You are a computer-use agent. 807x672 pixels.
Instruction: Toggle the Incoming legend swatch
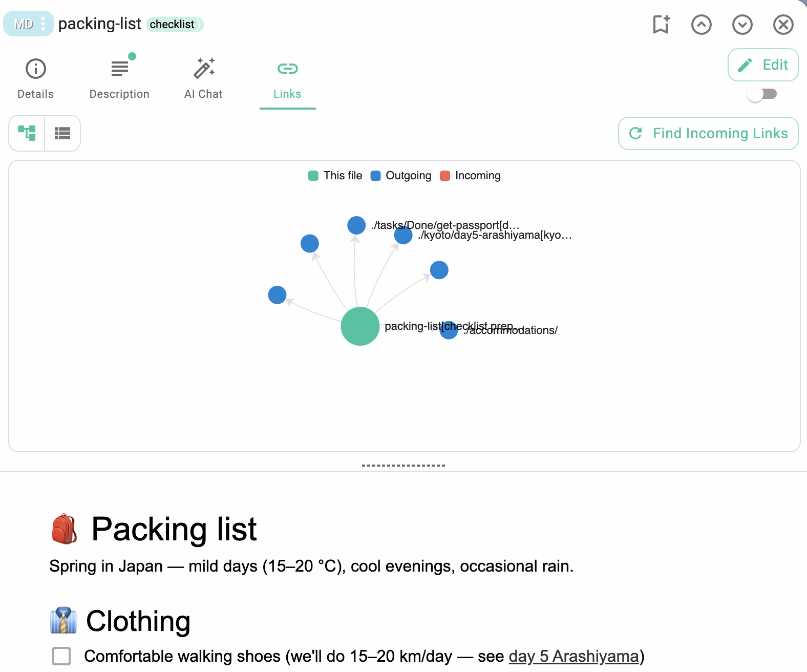(445, 176)
